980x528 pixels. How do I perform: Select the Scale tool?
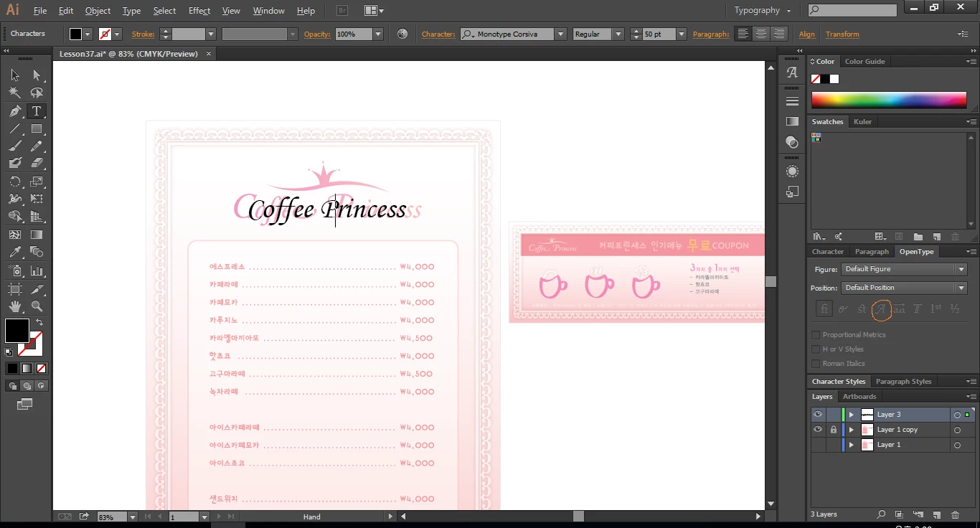(x=37, y=181)
